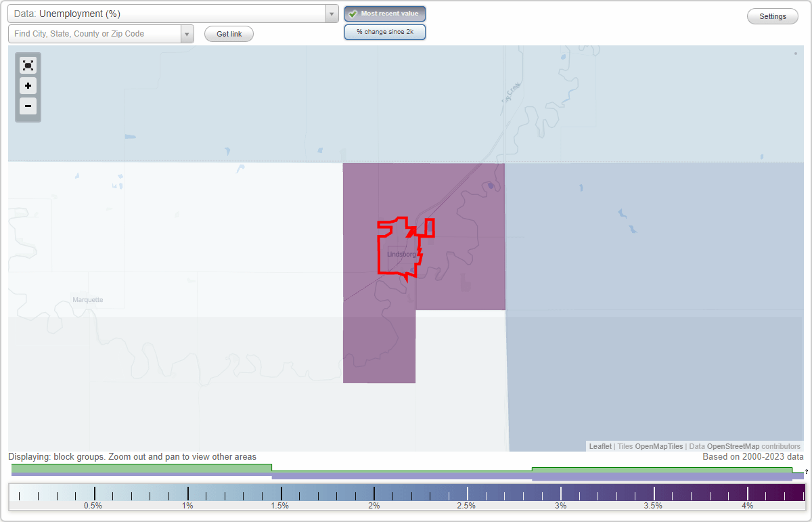Image resolution: width=812 pixels, height=522 pixels.
Task: Click the OpenMapTiles tiles credit
Action: [x=658, y=446]
